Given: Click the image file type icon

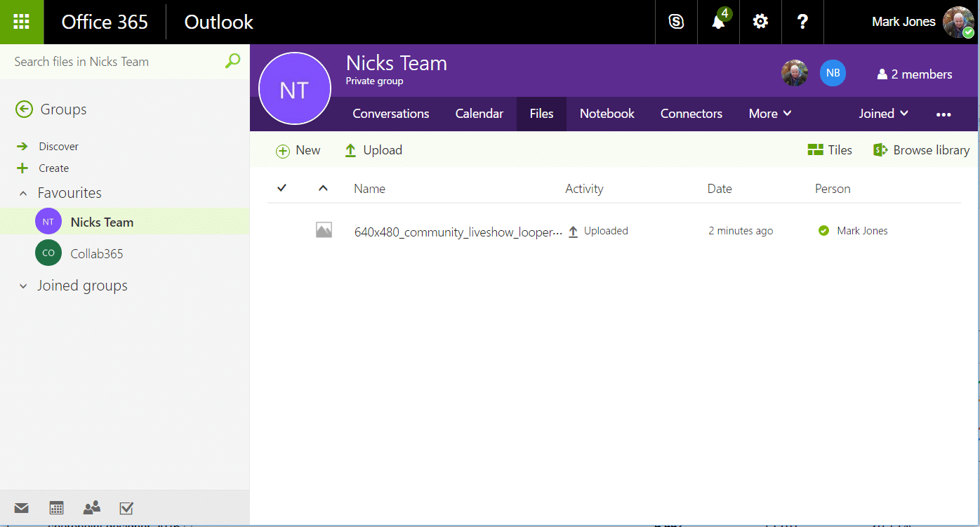Looking at the screenshot, I should [x=324, y=230].
